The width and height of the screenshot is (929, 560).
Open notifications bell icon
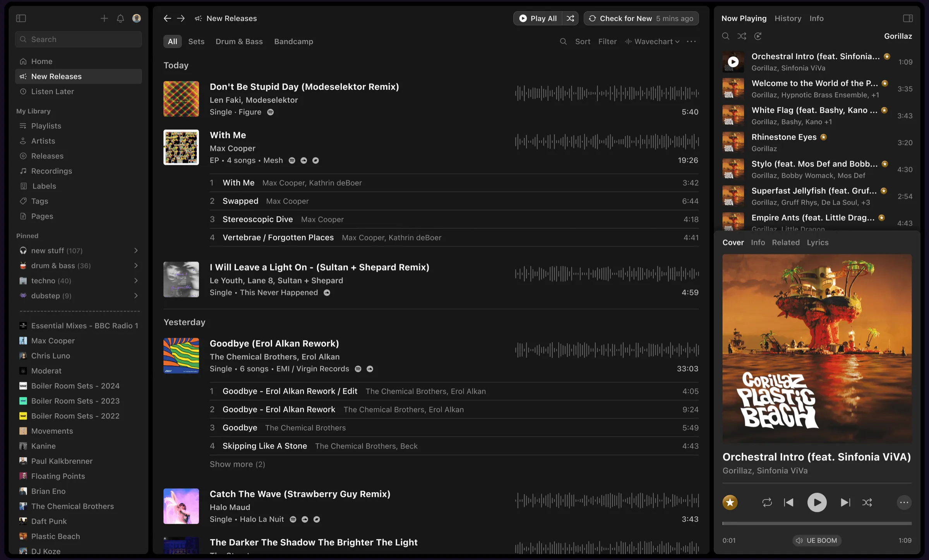pos(120,18)
